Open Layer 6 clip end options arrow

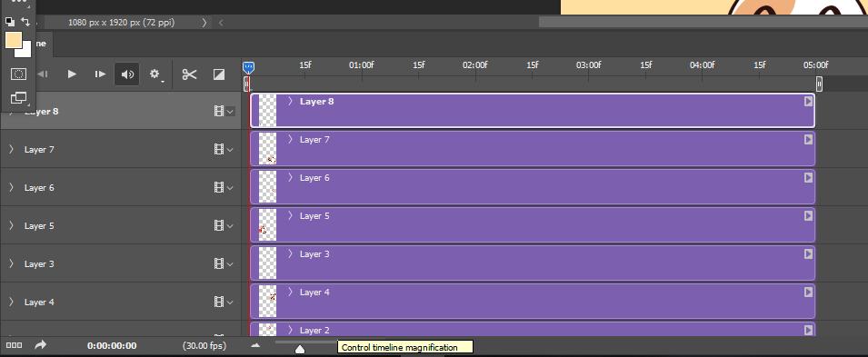pos(808,178)
